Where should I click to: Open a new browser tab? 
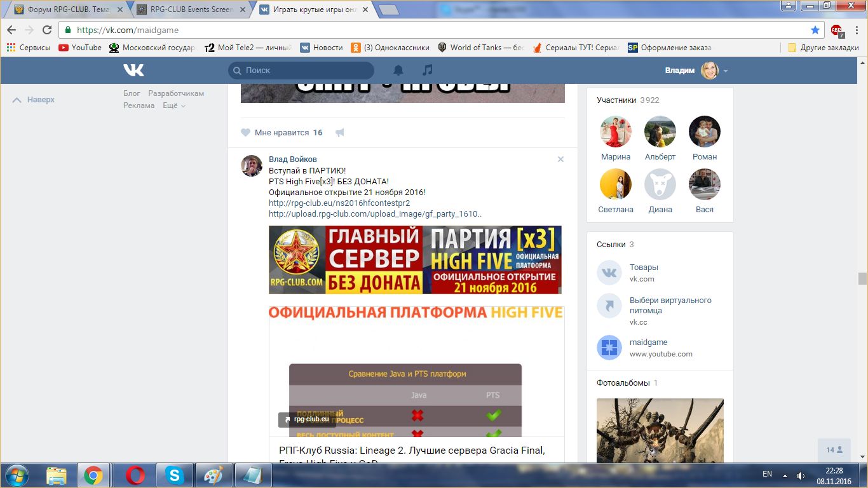[x=388, y=10]
